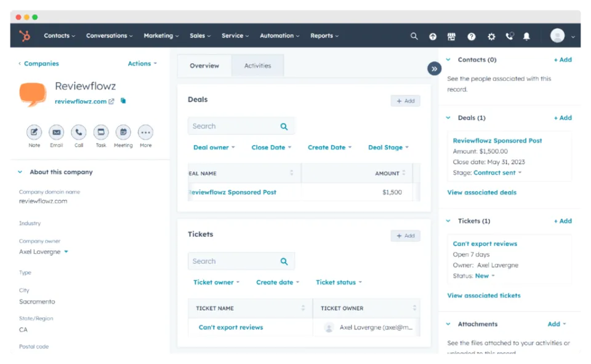Open the search magnifier in top bar
The width and height of the screenshot is (591, 364).
pos(414,36)
